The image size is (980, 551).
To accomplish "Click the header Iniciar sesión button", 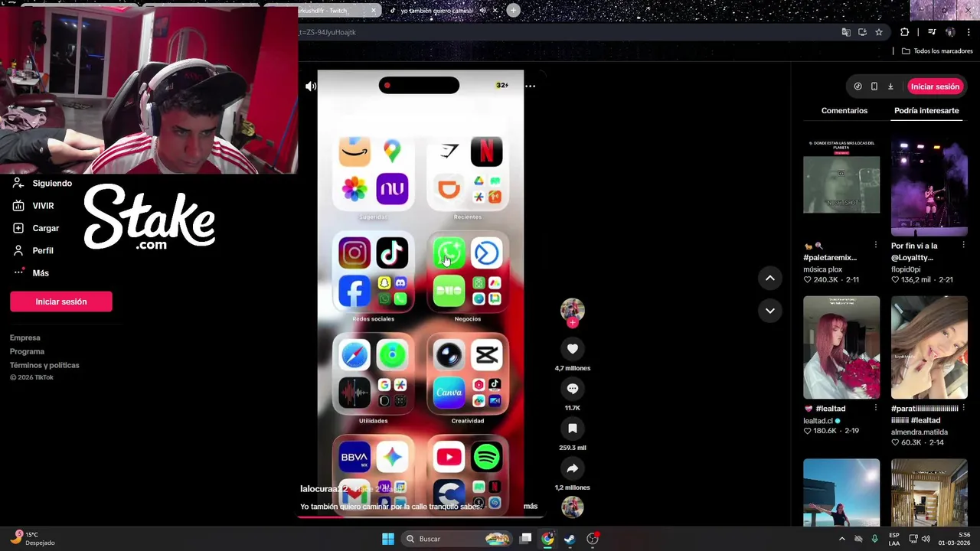I will click(935, 86).
